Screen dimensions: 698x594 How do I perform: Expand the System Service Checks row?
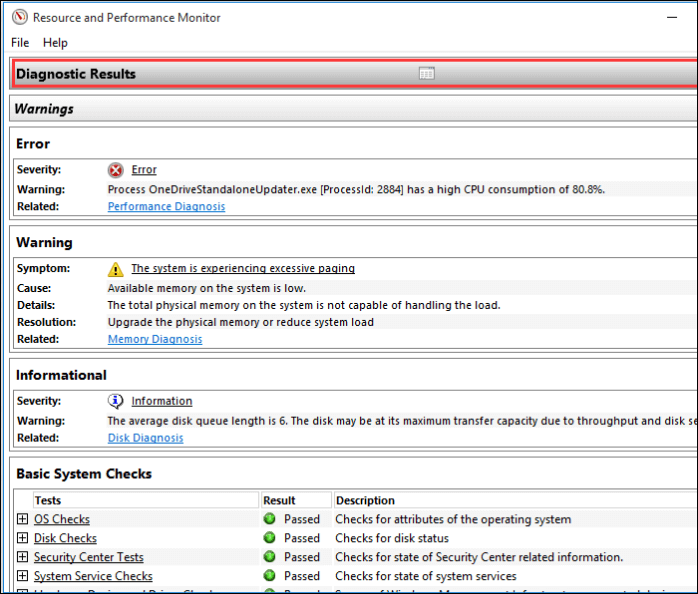[22, 576]
